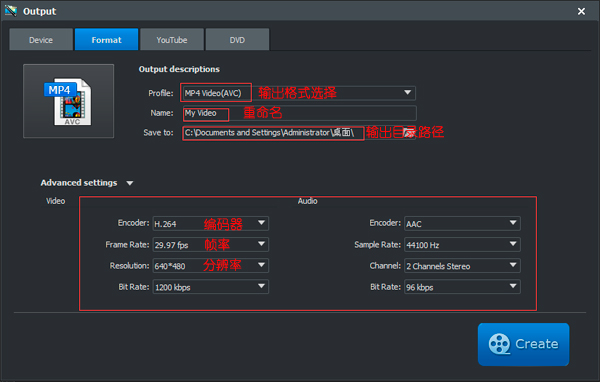This screenshot has width=600, height=382.
Task: Click the Save to path field
Action: point(299,133)
